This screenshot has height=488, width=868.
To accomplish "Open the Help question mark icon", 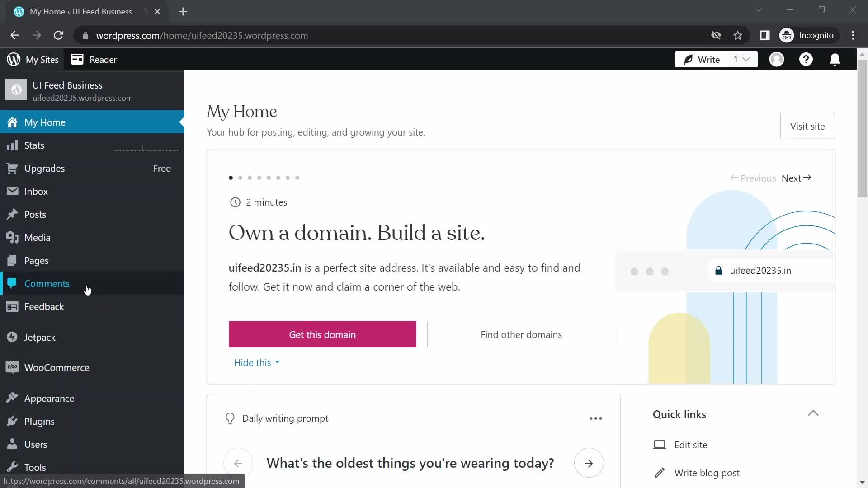I will (806, 59).
